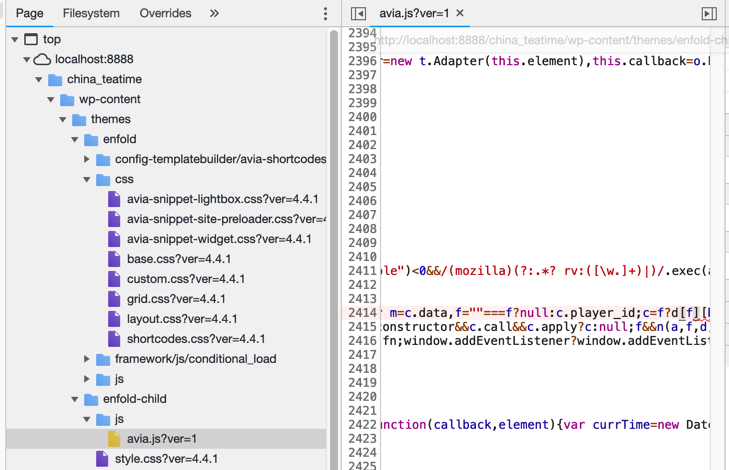Set breakpoint on line 2396
Image resolution: width=729 pixels, height=470 pixels.
(x=362, y=61)
